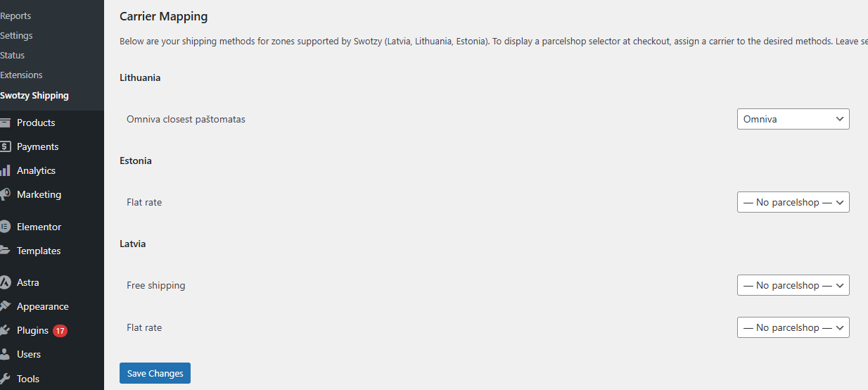Click the Templates folder icon
Viewport: 868px width, 390px height.
click(x=4, y=251)
